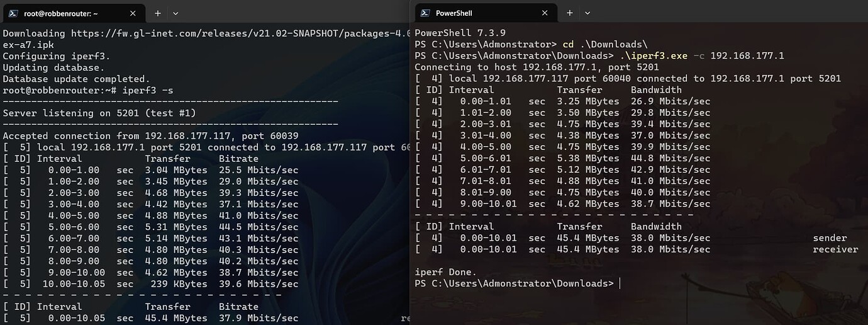Viewport: 868px width, 325px height.
Task: Click the 'sender' label in PowerShell summary
Action: click(x=830, y=237)
